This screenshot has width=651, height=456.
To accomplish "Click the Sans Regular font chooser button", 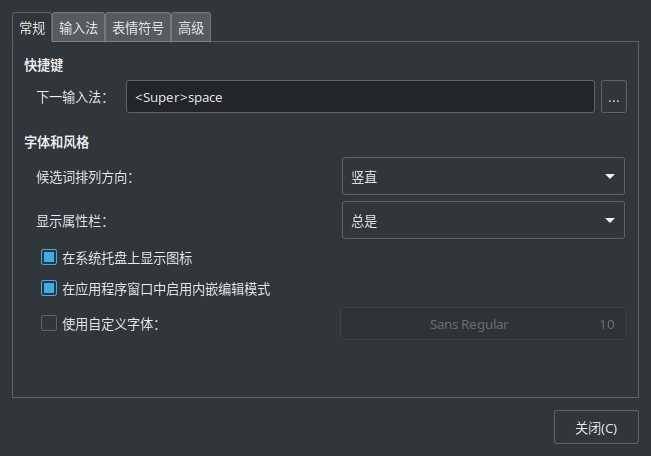I will click(x=483, y=324).
